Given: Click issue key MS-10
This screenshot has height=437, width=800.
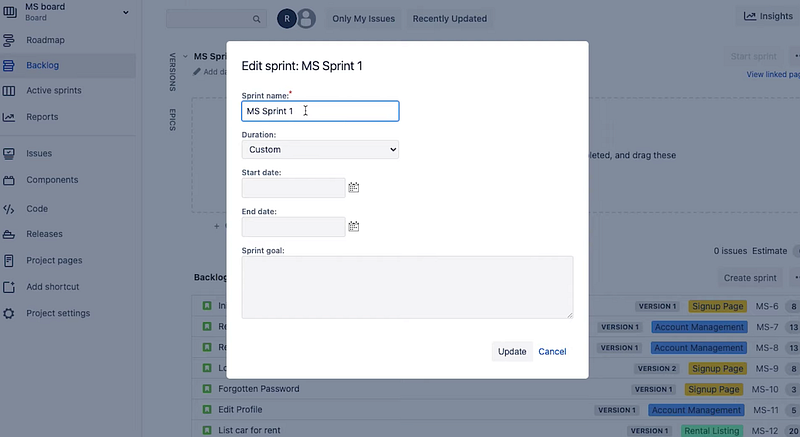Looking at the screenshot, I should 765,390.
